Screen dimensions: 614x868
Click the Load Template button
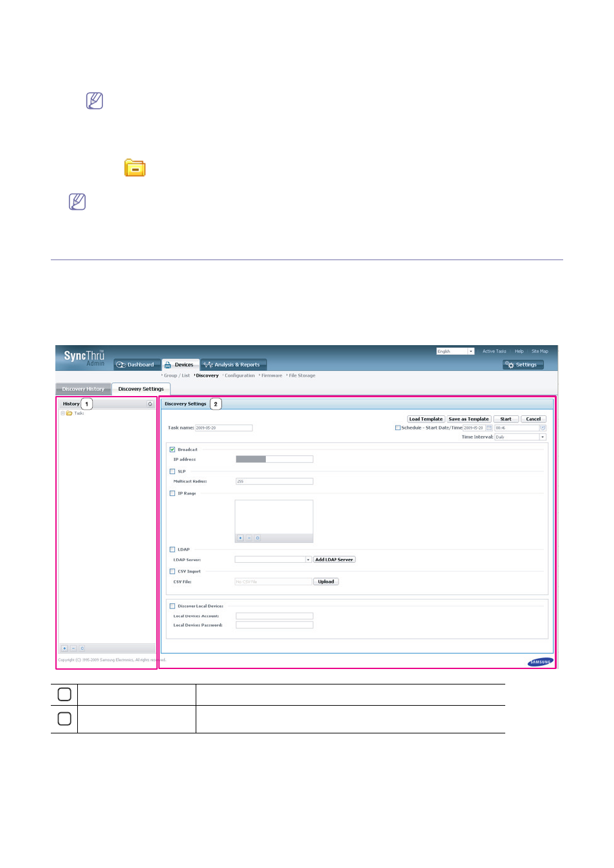click(x=426, y=419)
